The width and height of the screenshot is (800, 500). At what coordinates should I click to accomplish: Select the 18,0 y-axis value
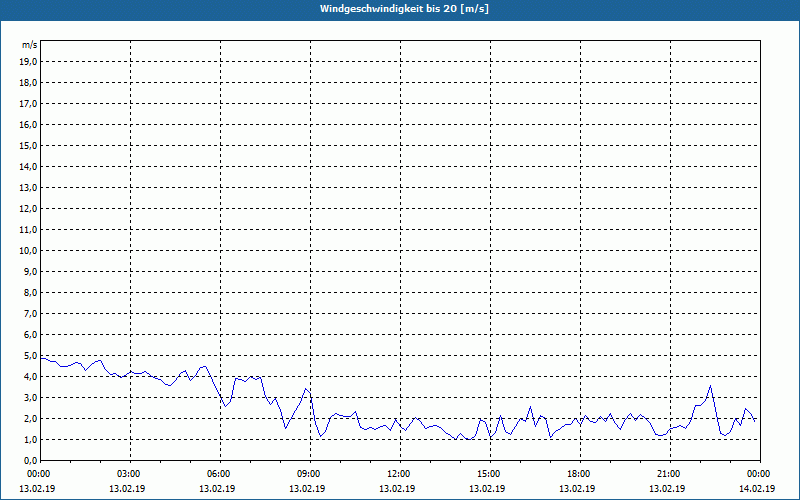point(28,83)
